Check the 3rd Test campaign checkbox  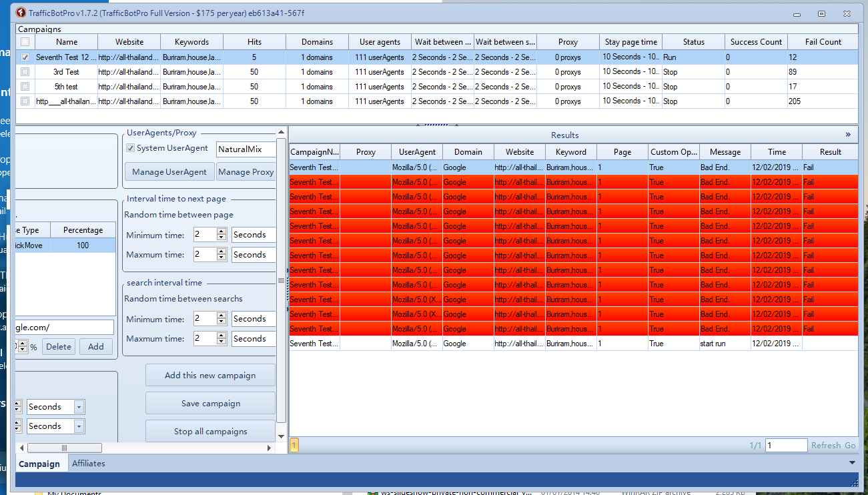click(25, 72)
